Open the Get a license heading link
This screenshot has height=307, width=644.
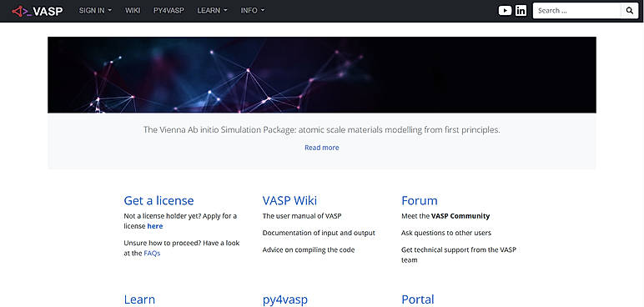click(158, 200)
